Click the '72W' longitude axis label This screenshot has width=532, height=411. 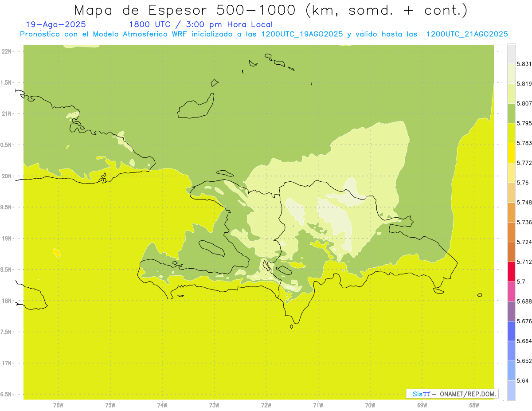(266, 405)
